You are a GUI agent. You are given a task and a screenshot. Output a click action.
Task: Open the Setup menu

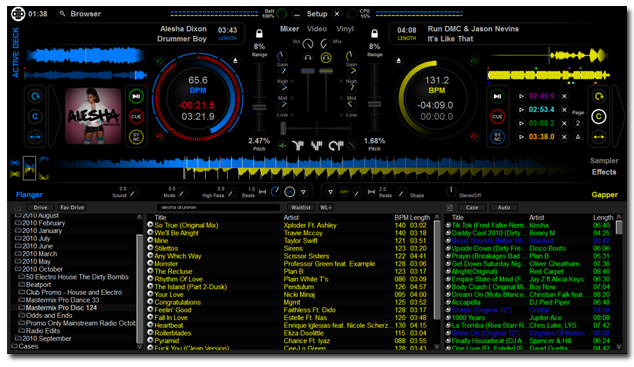[x=317, y=14]
